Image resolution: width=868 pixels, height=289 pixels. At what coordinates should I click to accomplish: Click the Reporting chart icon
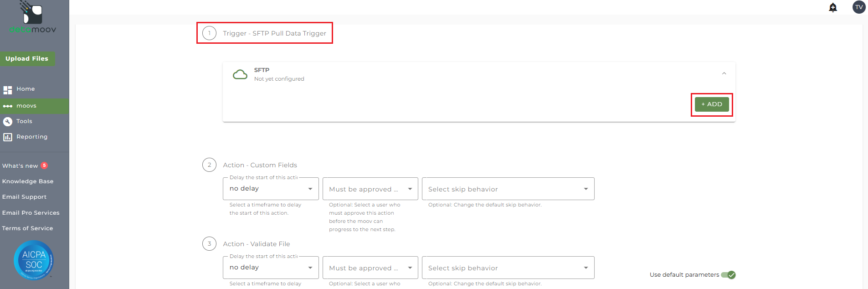pos(8,137)
